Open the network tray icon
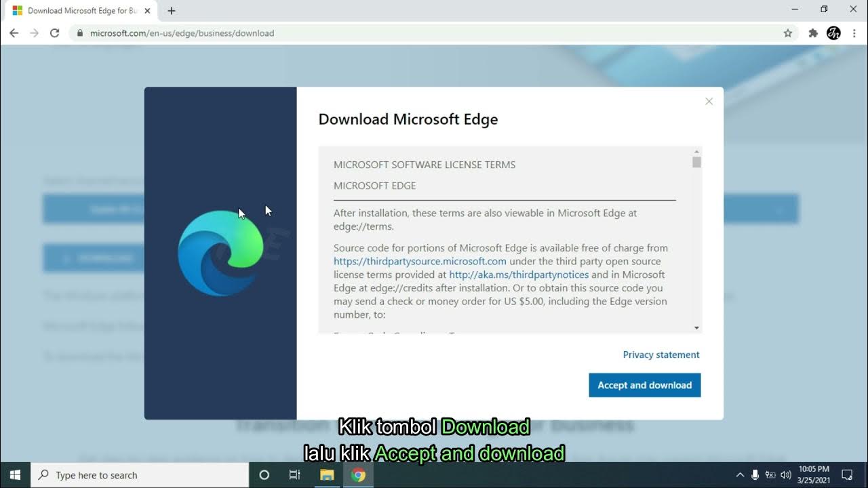Screen dimensions: 868x488 click(770, 475)
